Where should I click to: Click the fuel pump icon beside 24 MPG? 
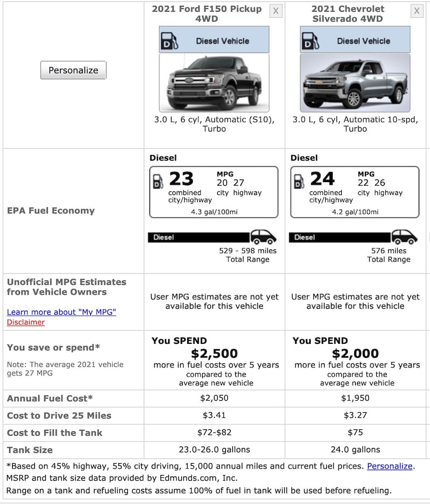(299, 181)
